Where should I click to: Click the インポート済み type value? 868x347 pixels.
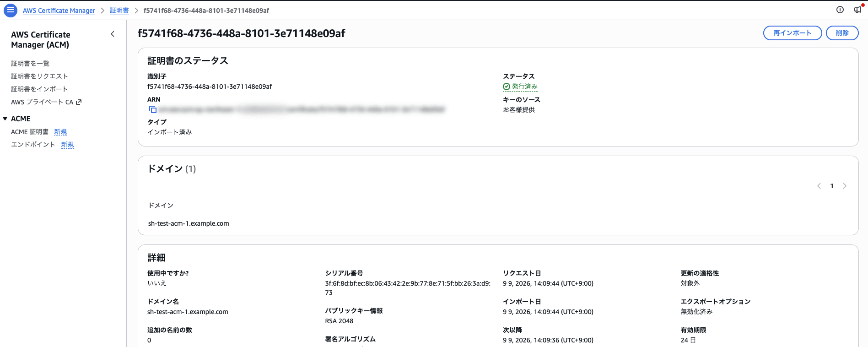click(169, 132)
